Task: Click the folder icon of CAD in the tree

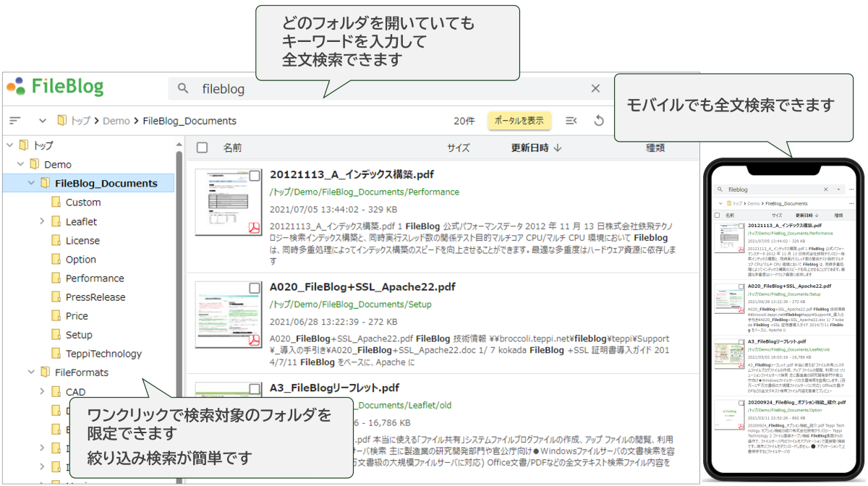Action: click(56, 391)
